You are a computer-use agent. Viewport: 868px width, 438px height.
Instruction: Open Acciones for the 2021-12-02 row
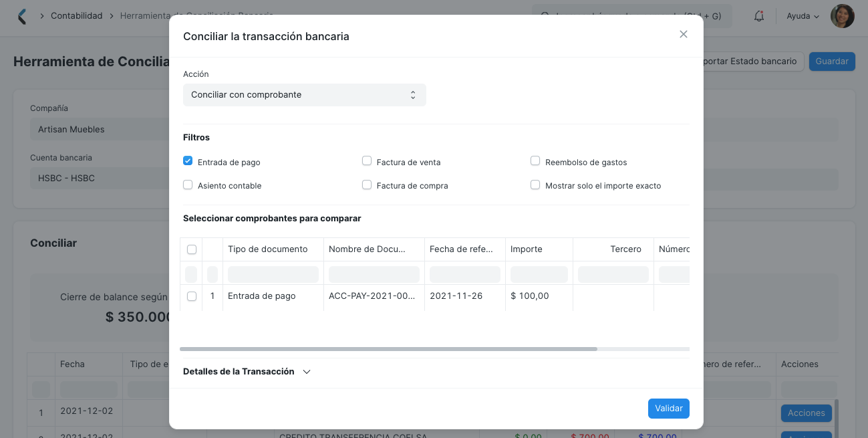(x=807, y=413)
